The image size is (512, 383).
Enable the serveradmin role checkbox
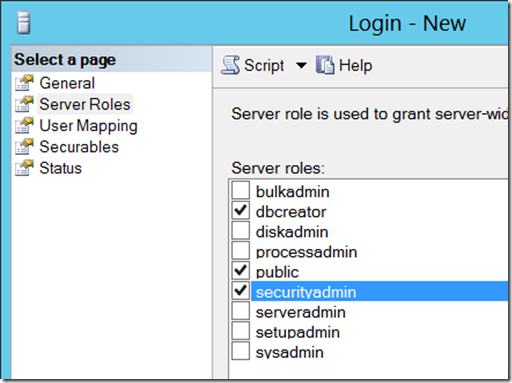point(241,311)
